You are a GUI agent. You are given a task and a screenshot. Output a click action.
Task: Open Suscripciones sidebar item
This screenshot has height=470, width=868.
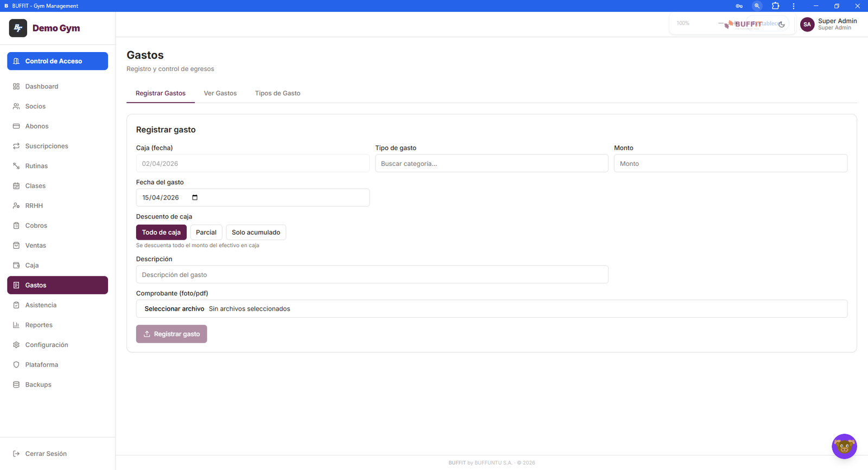pos(58,146)
